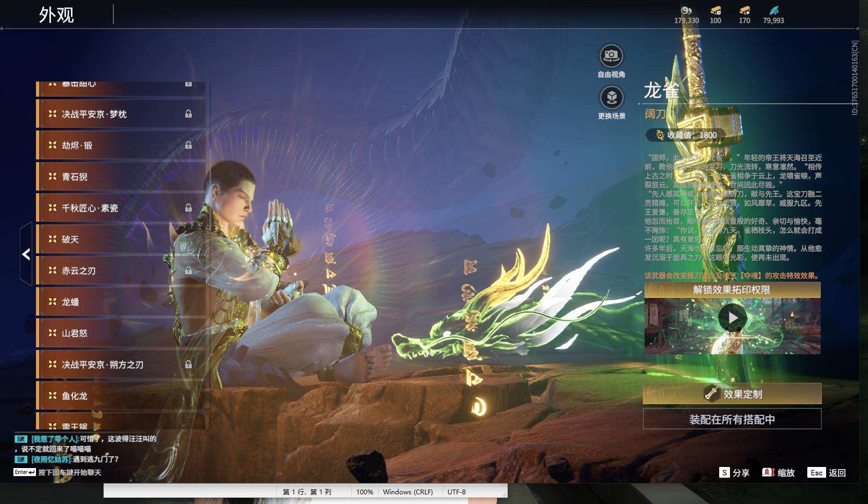Click the gold ticket currency showing 170
Viewport: 868px width, 504px height.
[x=744, y=10]
